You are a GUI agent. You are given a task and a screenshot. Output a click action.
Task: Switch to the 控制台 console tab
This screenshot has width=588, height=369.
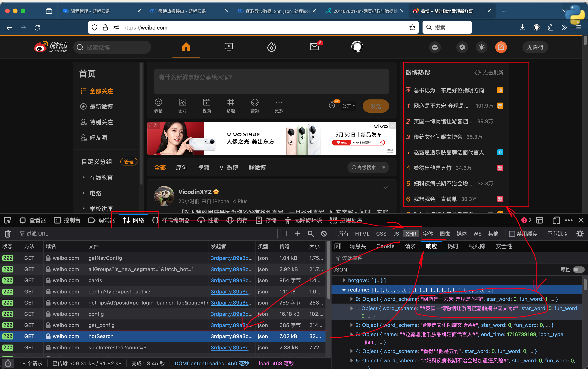[x=67, y=220]
